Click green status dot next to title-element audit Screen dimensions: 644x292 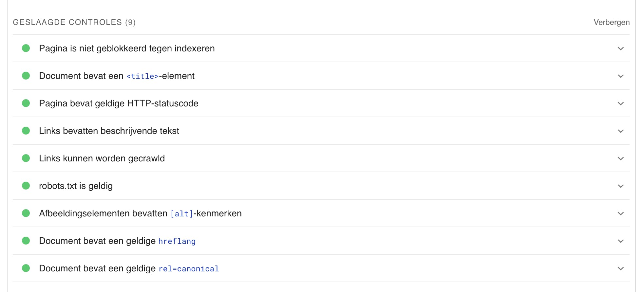pos(26,76)
